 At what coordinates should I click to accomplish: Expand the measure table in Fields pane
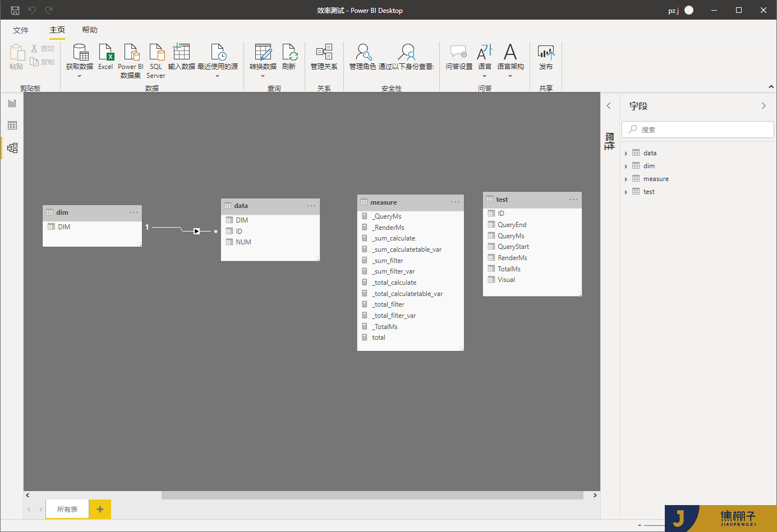point(626,179)
